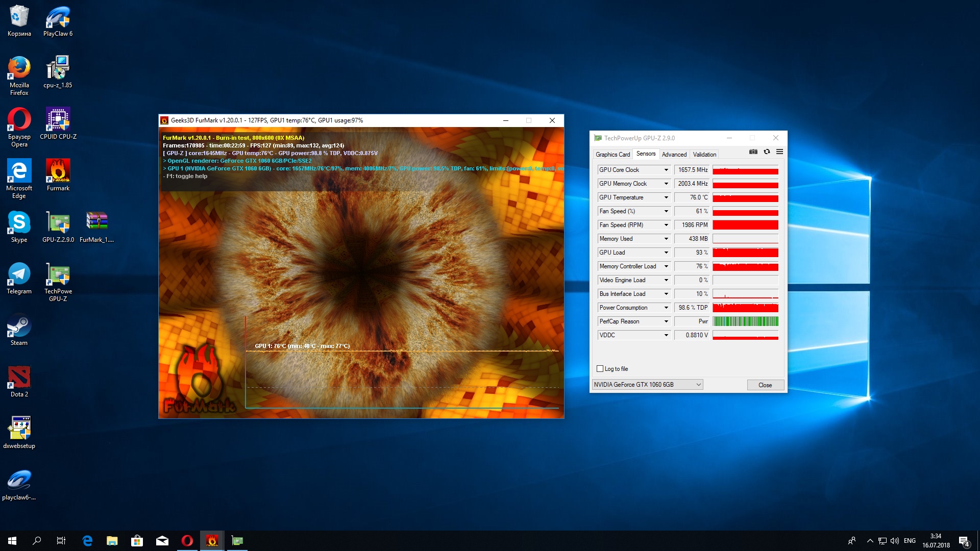Open the clock and date flyout
The width and height of the screenshot is (980, 551).
[x=936, y=541]
